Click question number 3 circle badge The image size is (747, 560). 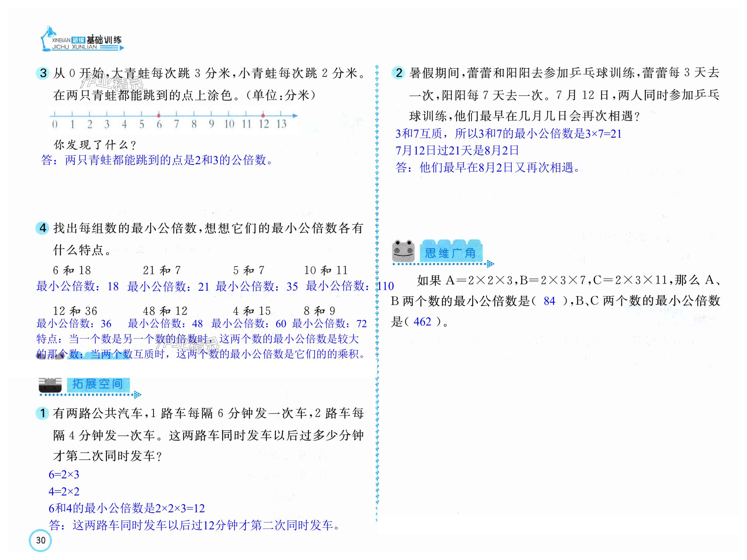(43, 73)
